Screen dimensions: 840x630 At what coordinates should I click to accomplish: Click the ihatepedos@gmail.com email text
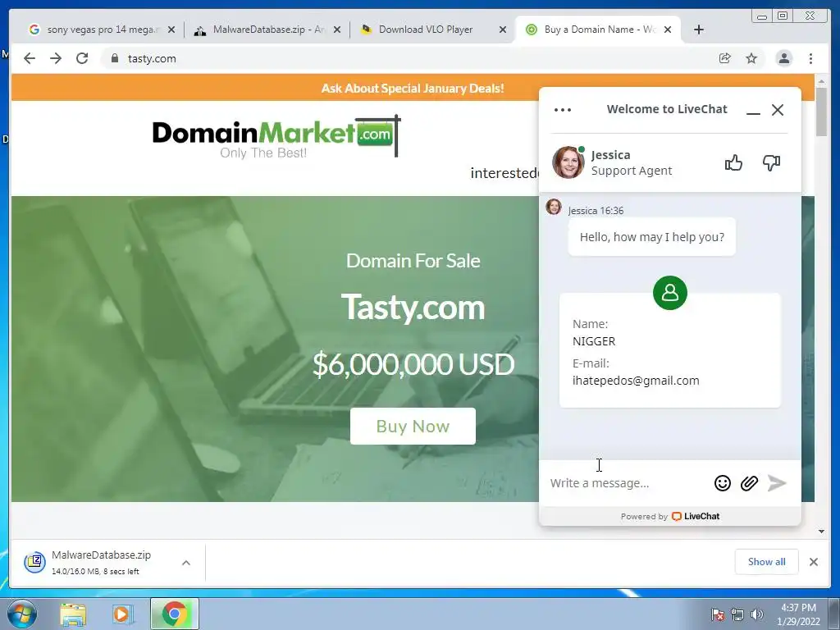point(636,381)
